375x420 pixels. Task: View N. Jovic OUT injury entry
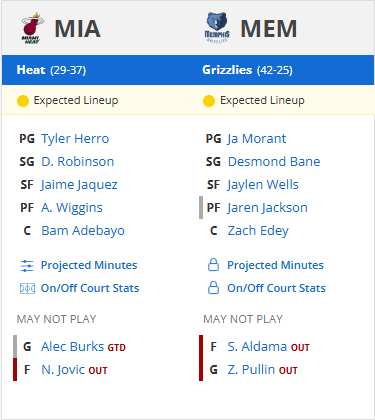(x=74, y=370)
